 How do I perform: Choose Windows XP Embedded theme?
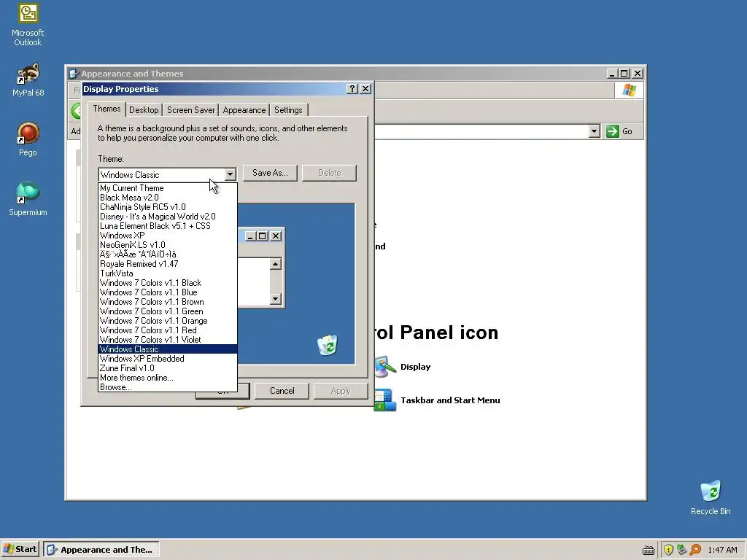coord(168,359)
